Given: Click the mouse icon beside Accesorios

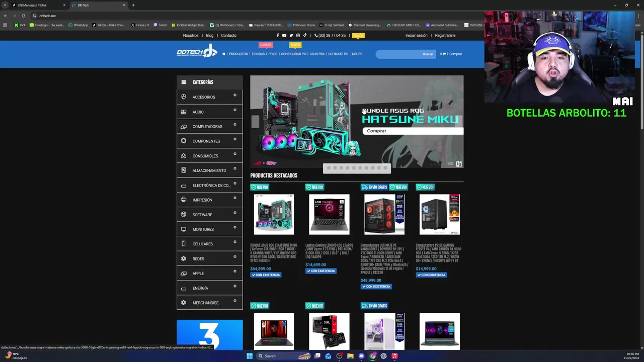Looking at the screenshot, I should tap(183, 97).
